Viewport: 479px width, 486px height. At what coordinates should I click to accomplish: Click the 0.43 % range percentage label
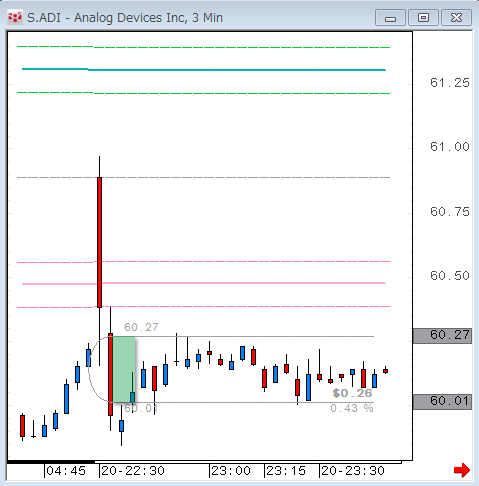[352, 408]
